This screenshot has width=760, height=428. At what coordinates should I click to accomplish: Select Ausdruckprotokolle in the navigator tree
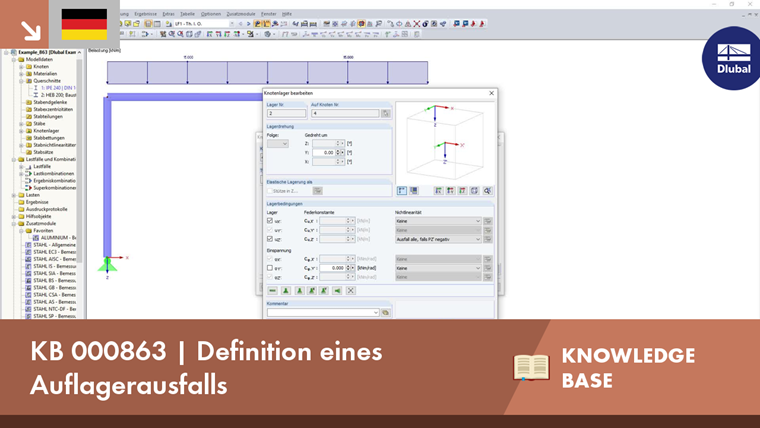click(x=47, y=209)
